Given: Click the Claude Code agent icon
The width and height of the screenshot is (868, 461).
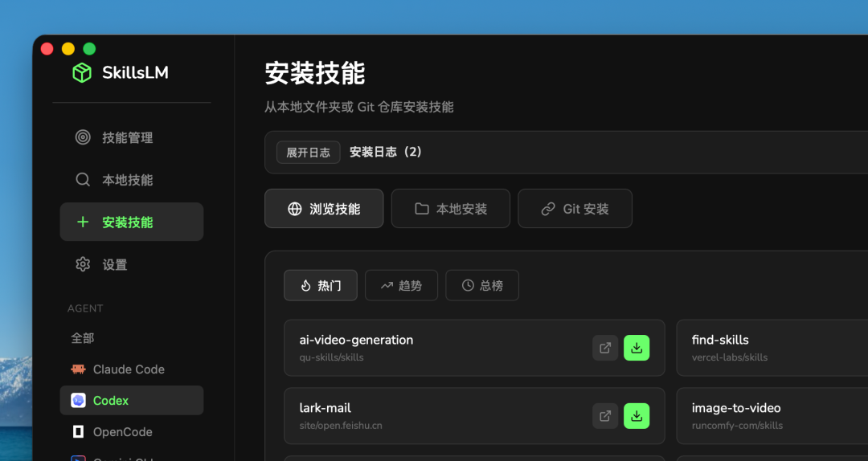Looking at the screenshot, I should 78,369.
